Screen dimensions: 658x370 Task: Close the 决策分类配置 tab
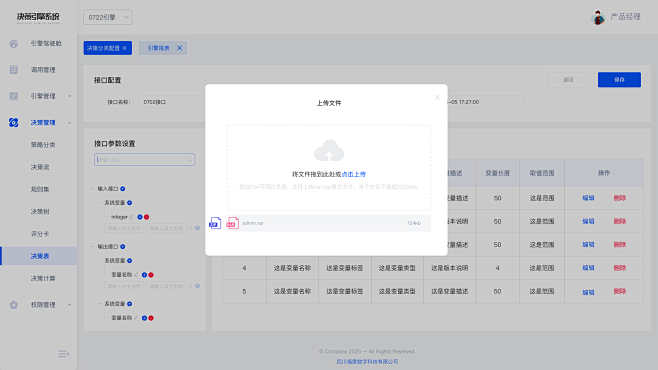pyautogui.click(x=125, y=48)
